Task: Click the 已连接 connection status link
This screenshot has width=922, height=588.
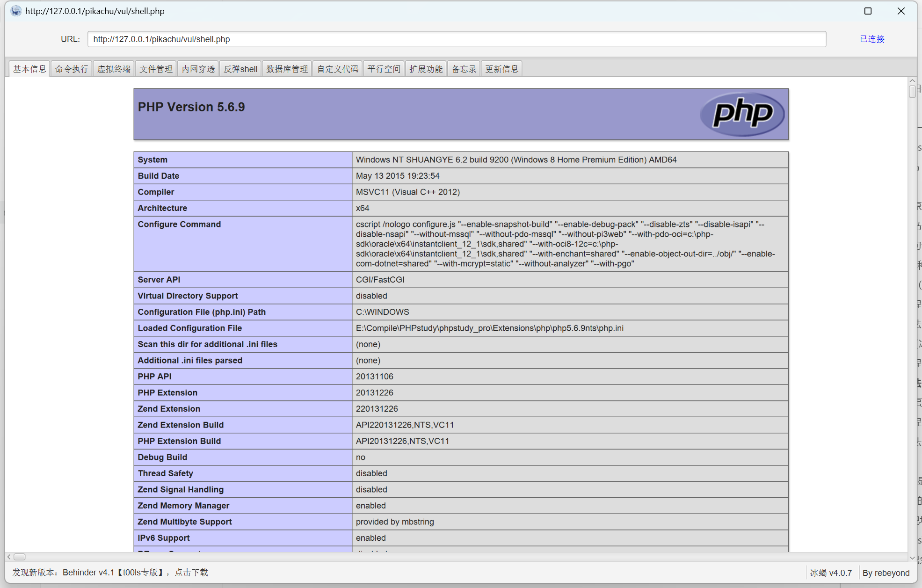Action: 872,39
